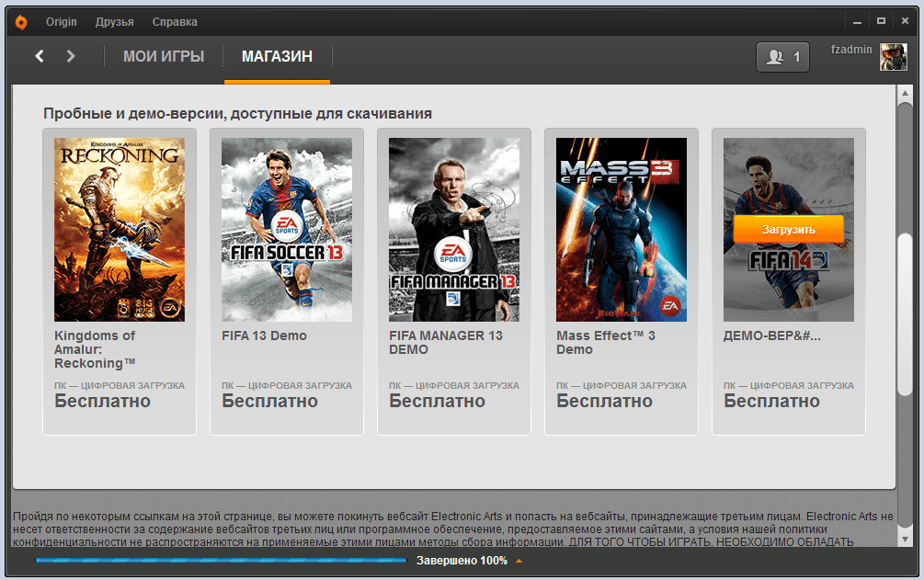This screenshot has height=580, width=924.
Task: Open the Origin menu
Action: point(62,22)
